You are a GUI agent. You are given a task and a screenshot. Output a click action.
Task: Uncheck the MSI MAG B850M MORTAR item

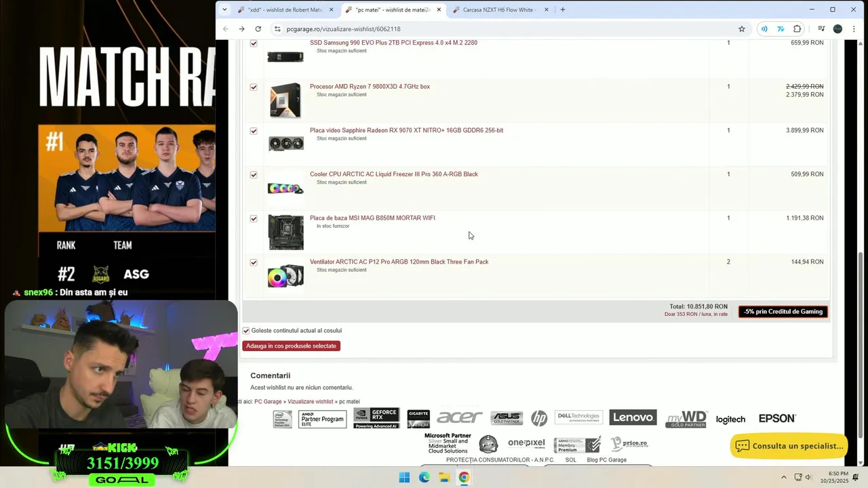point(254,219)
